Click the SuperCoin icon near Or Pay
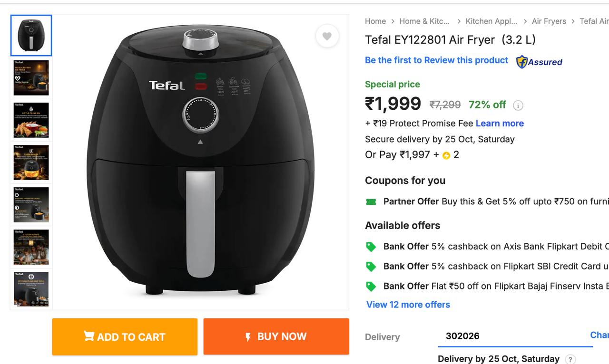This screenshot has width=609, height=364. pyautogui.click(x=446, y=155)
